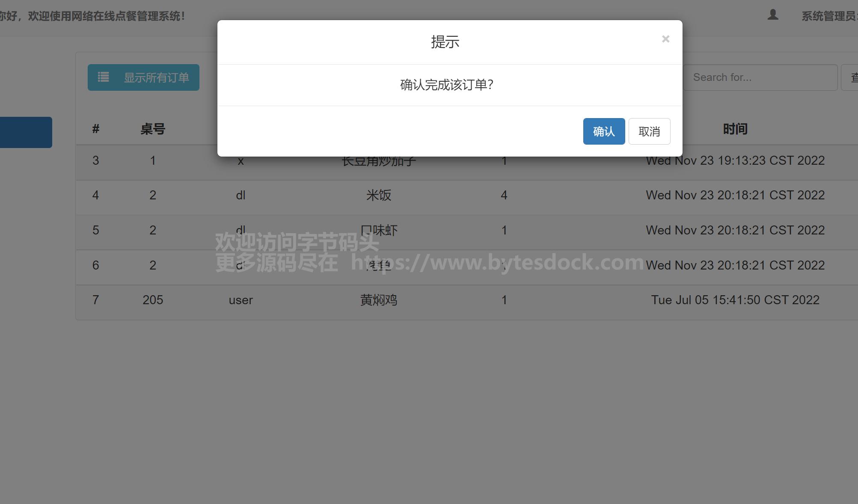This screenshot has width=858, height=504.
Task: Click the 确认完成该订单? message text
Action: [x=447, y=85]
